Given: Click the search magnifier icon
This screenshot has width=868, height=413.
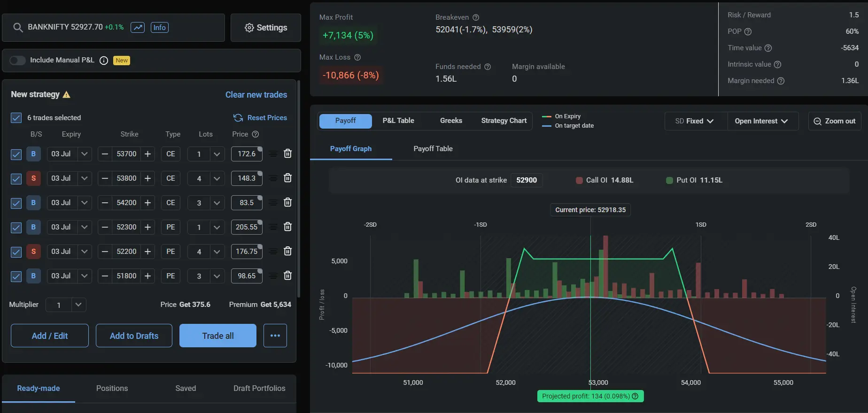Looking at the screenshot, I should coord(18,27).
